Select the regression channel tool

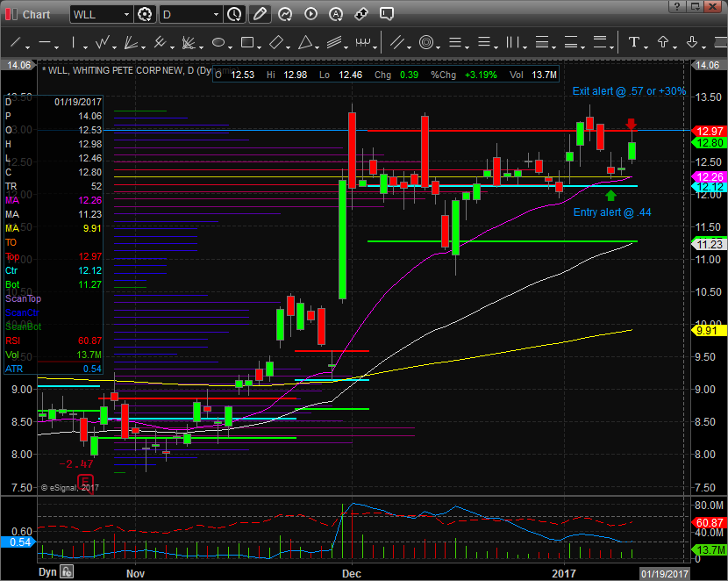click(x=334, y=43)
